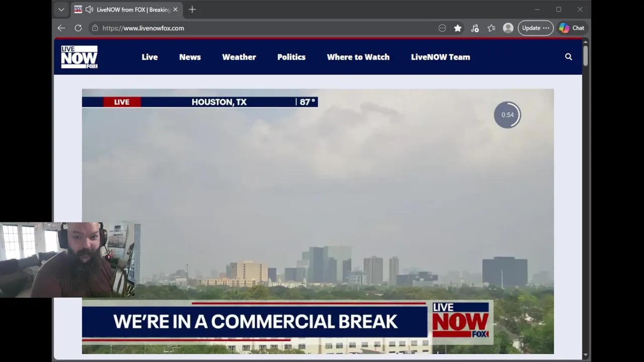Open the Copilot Chat sidebar
Image resolution: width=644 pixels, height=362 pixels.
click(x=572, y=28)
